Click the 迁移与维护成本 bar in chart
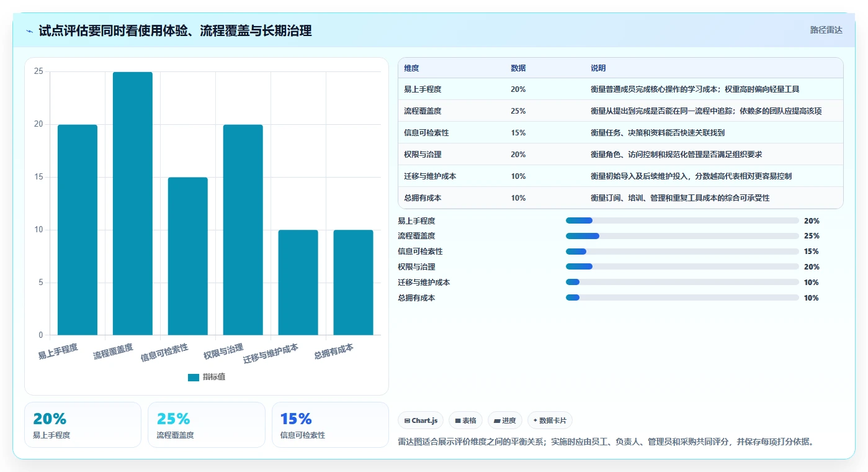 298,283
